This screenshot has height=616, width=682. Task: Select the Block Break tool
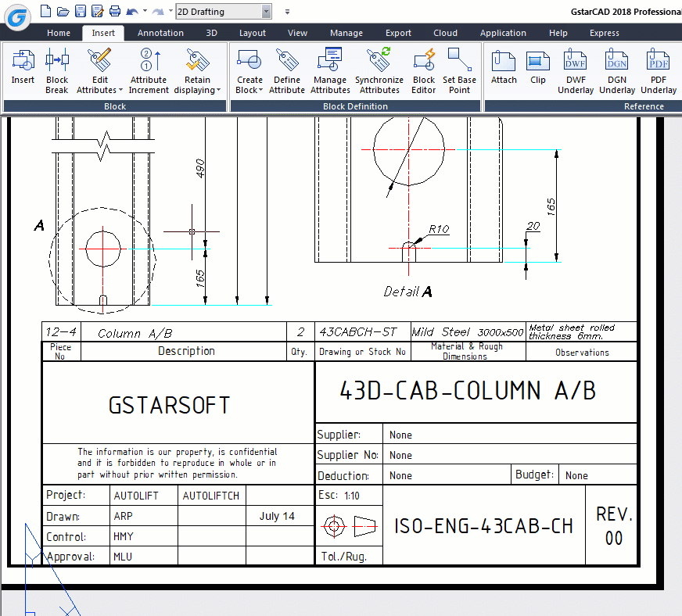tap(57, 61)
